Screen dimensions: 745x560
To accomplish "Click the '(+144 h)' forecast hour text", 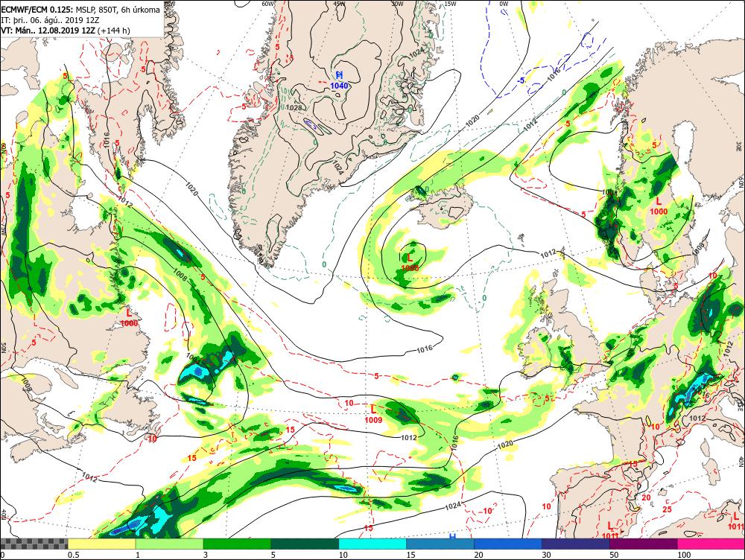I will point(113,31).
